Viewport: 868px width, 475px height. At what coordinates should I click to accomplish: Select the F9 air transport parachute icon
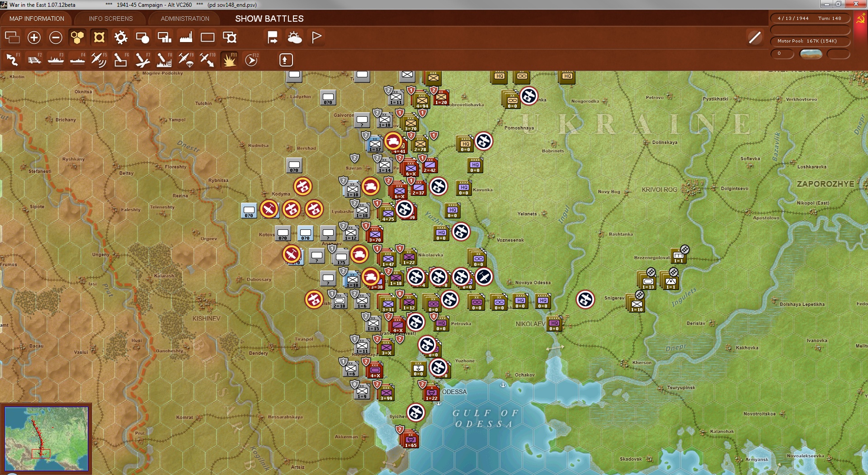[x=186, y=60]
